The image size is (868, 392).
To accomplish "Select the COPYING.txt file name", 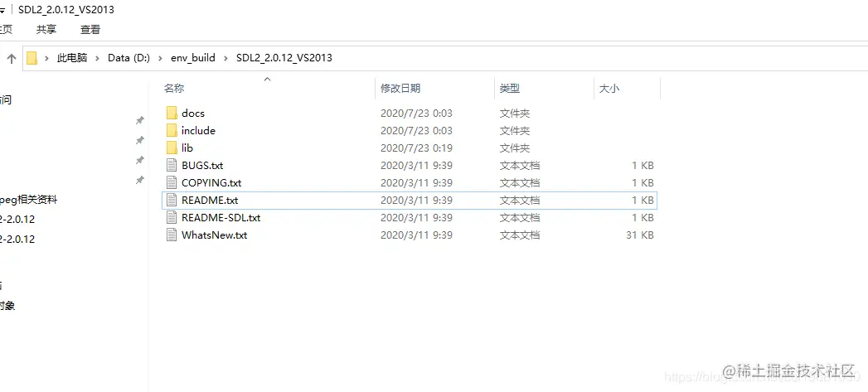I will point(211,182).
